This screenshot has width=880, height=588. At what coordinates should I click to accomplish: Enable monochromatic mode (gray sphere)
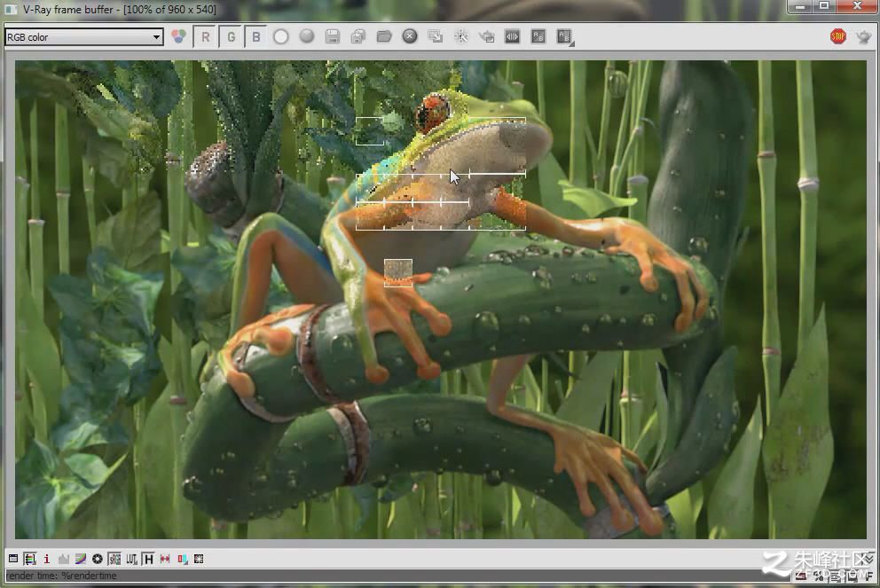(x=306, y=36)
